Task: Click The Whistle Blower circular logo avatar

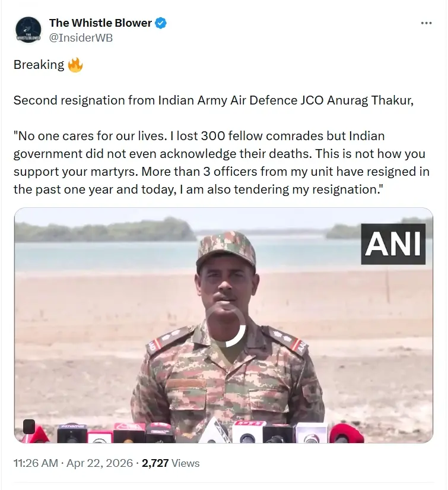Action: click(28, 30)
